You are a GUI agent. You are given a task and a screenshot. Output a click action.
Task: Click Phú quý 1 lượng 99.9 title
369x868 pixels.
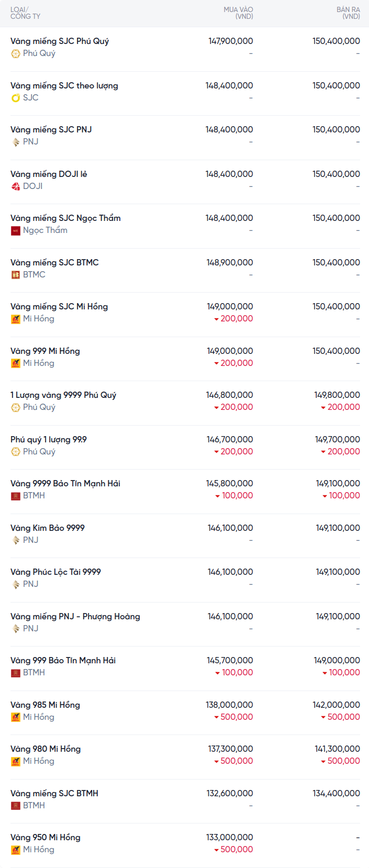pyautogui.click(x=49, y=440)
